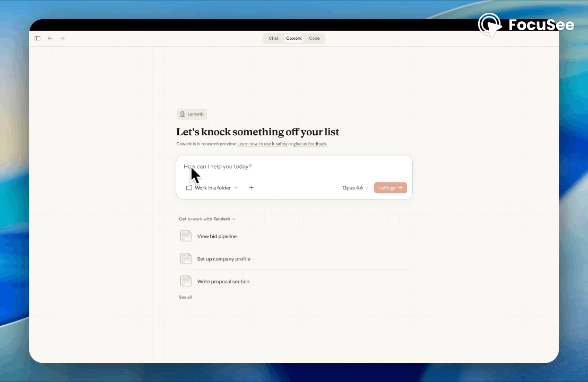Image resolution: width=588 pixels, height=382 pixels.
Task: Follow the give us feedback link
Action: coord(310,144)
